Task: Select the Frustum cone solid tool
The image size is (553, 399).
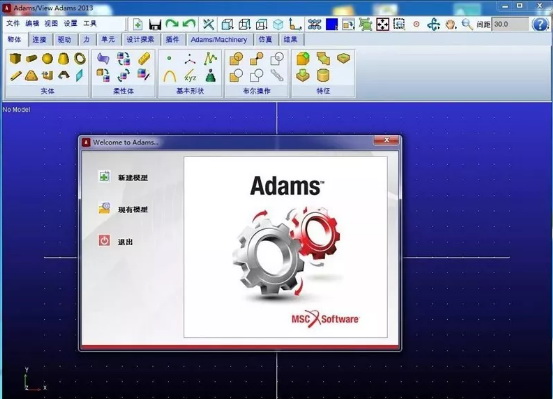Action: (x=63, y=58)
